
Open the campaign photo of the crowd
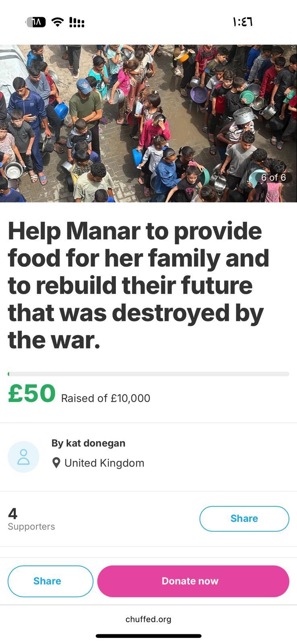(148, 123)
